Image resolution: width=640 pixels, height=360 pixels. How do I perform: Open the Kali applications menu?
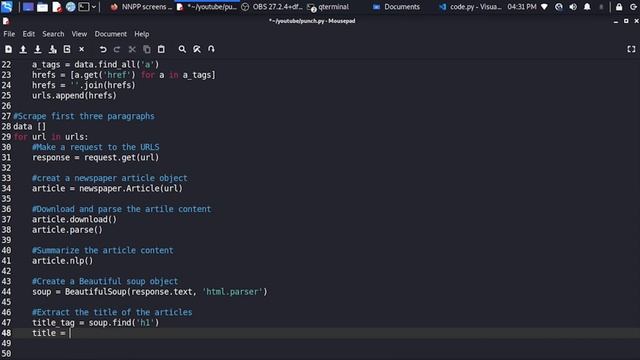click(7, 7)
